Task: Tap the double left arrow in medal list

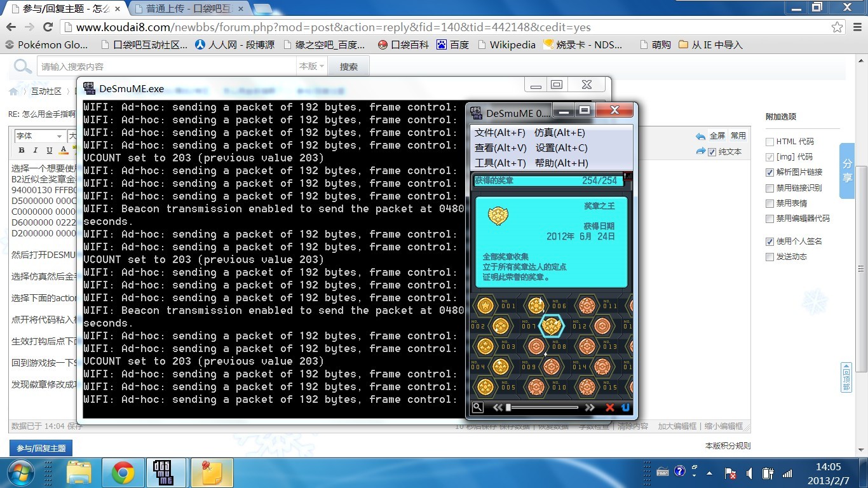Action: pos(498,407)
